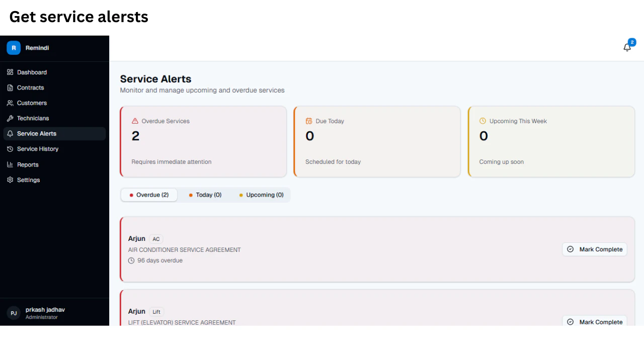The width and height of the screenshot is (644, 362).
Task: Click the Remindi logo icon
Action: tap(14, 48)
